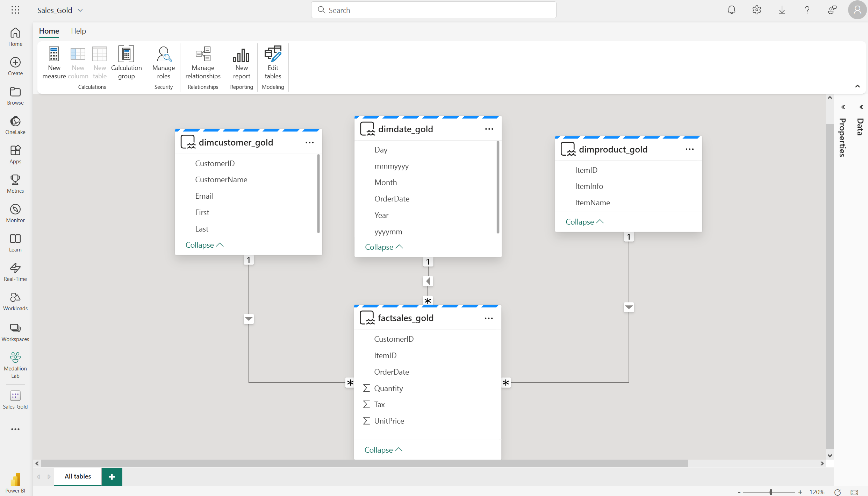Click the All tables tab at bottom
Image resolution: width=868 pixels, height=496 pixels.
click(x=78, y=476)
